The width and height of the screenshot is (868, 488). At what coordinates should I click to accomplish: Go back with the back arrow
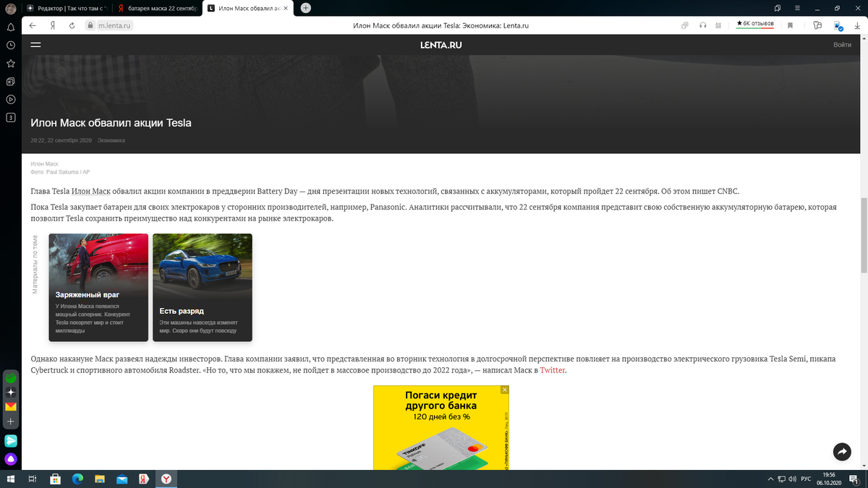[33, 25]
